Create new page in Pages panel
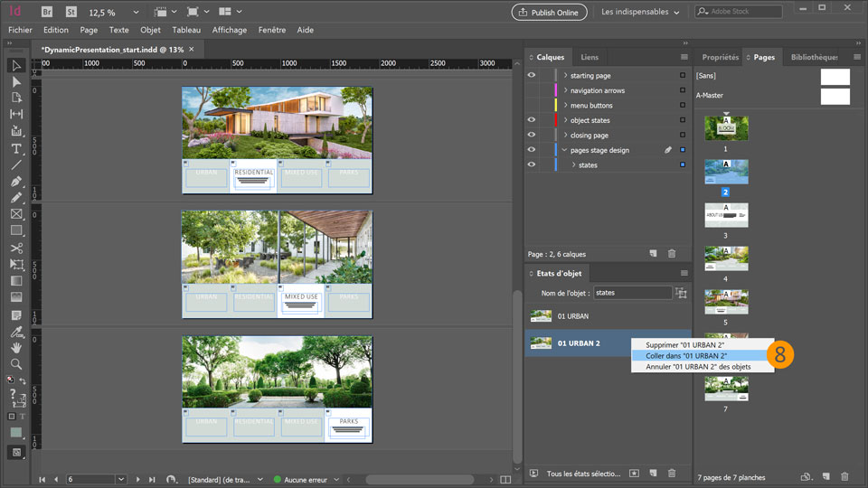Image resolution: width=868 pixels, height=488 pixels. pos(826,476)
